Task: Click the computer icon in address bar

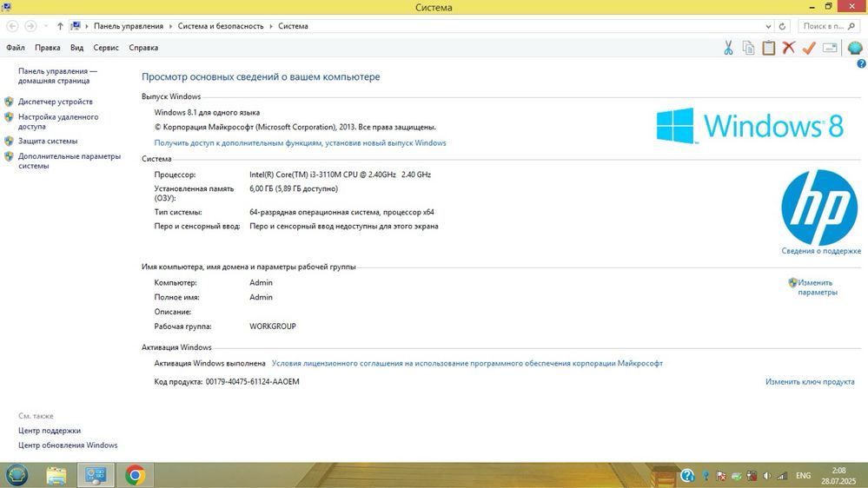Action: [x=76, y=26]
